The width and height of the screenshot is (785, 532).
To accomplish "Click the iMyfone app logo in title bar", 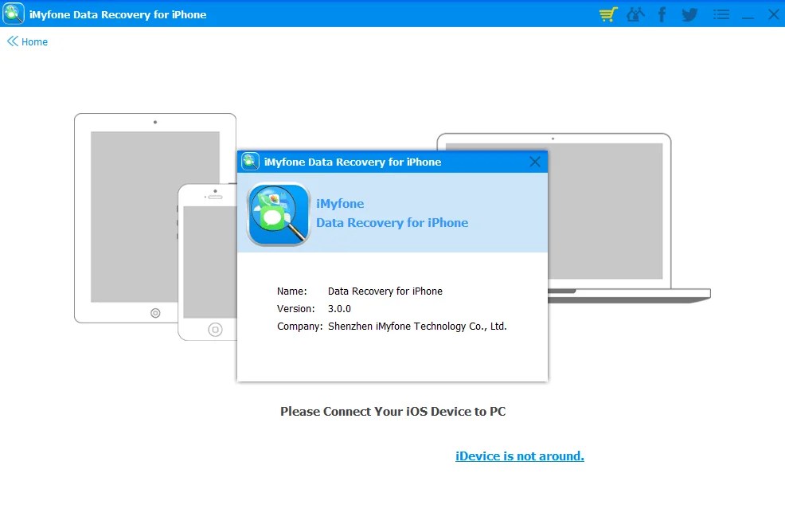I will pyautogui.click(x=13, y=14).
